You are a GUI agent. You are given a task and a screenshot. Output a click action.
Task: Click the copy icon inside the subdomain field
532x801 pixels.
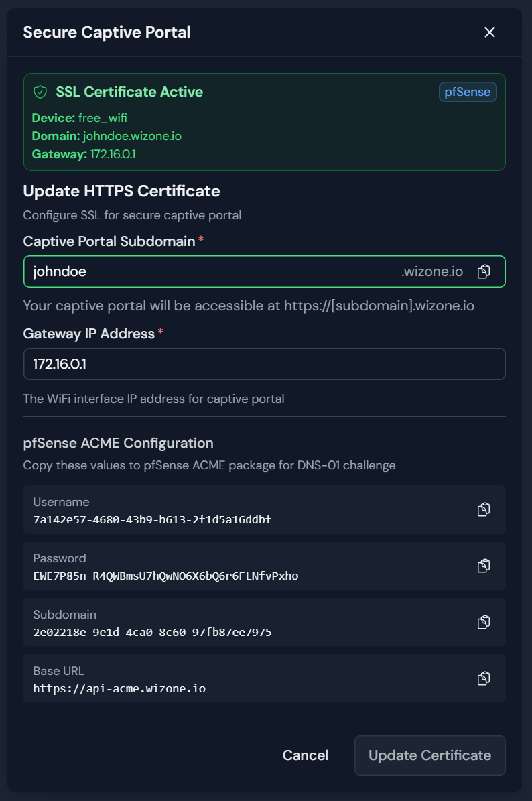click(484, 271)
